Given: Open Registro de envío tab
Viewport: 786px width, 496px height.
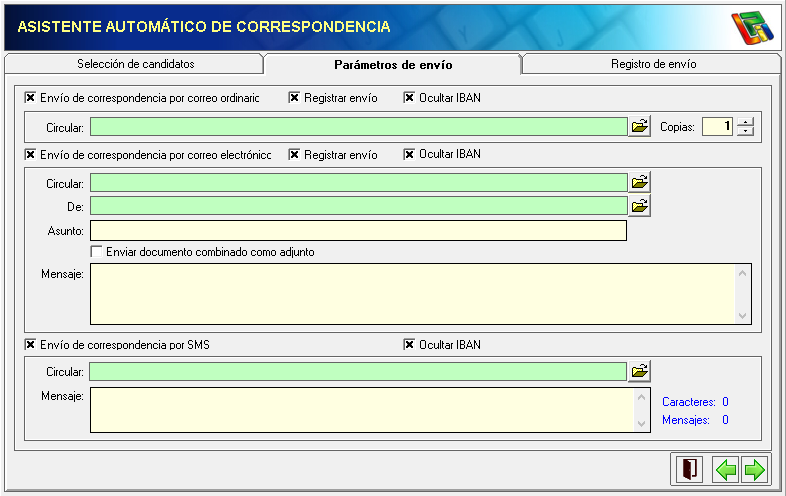Looking at the screenshot, I should coord(653,64).
